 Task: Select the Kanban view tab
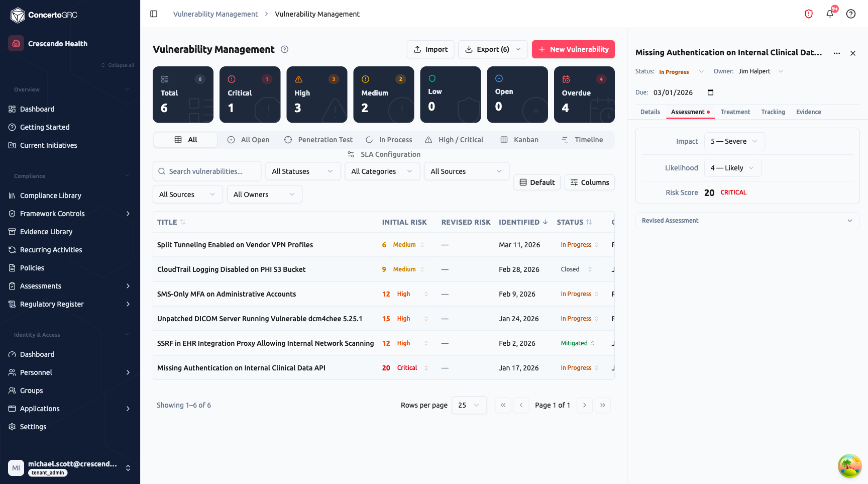click(519, 140)
